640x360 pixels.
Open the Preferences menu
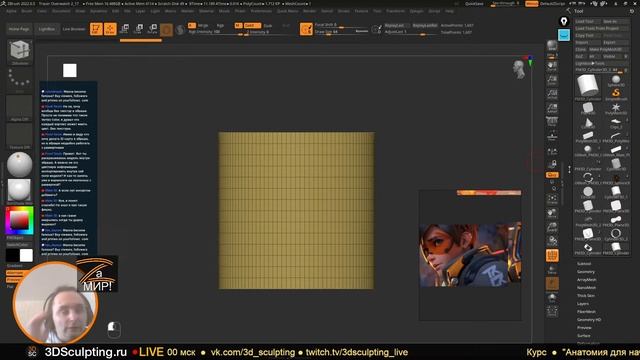(261, 11)
